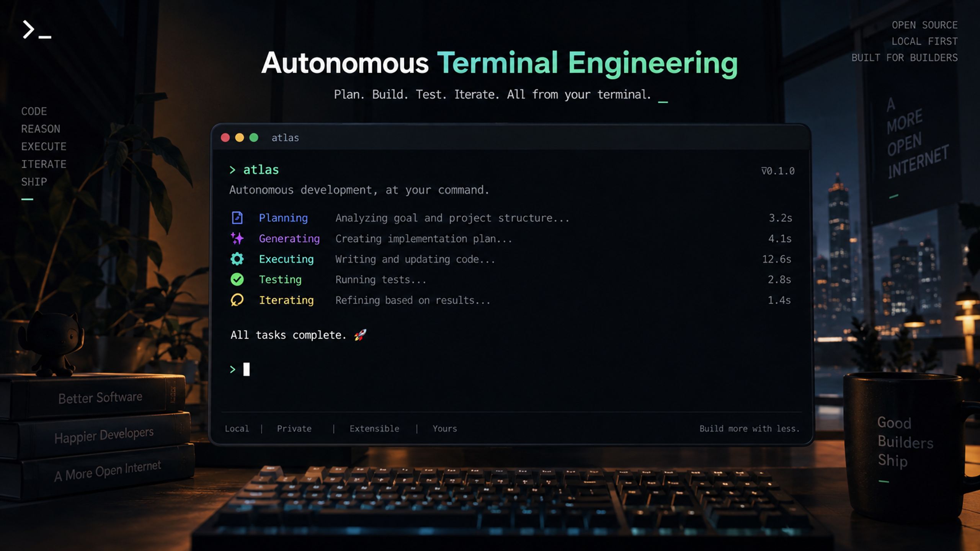Click the green maximize dot of the atlas window

254,138
